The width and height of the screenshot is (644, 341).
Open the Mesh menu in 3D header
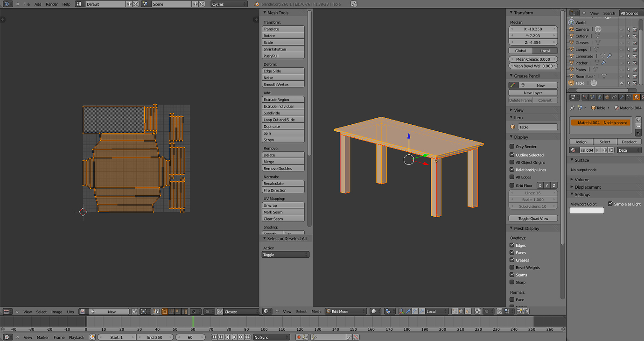316,312
